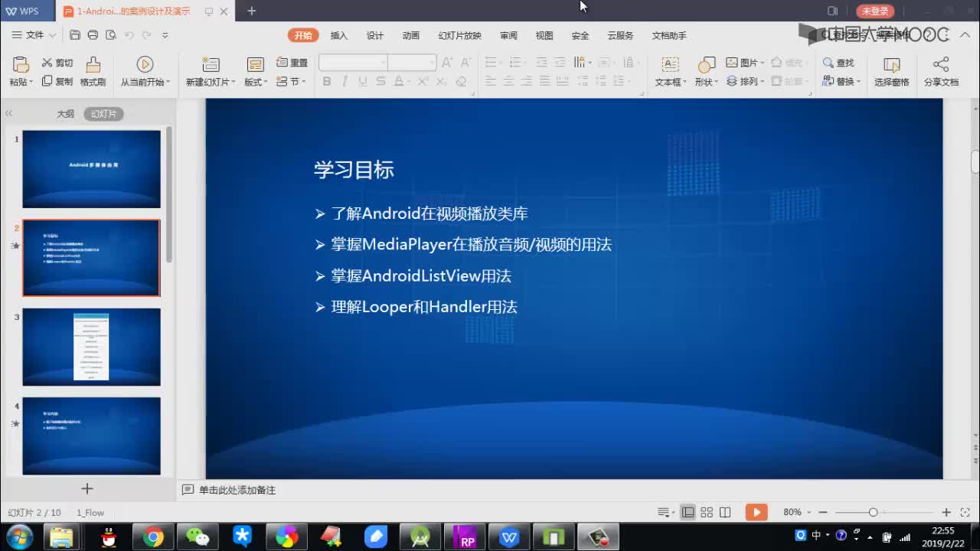Click the Reset (重置) button

[x=292, y=63]
